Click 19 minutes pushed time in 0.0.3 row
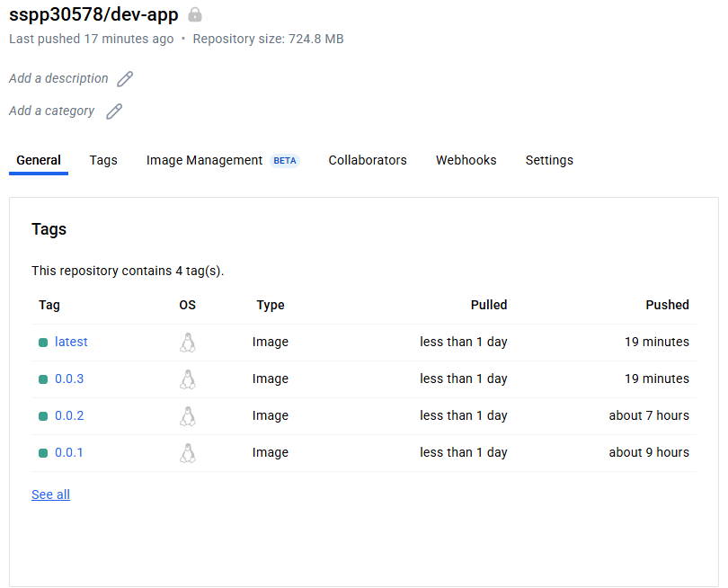728x588 pixels. (657, 379)
